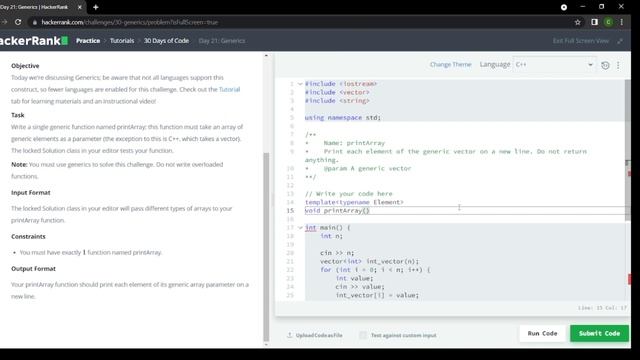The width and height of the screenshot is (640, 360).
Task: Open the editor more-options dots menu
Action: click(x=618, y=65)
